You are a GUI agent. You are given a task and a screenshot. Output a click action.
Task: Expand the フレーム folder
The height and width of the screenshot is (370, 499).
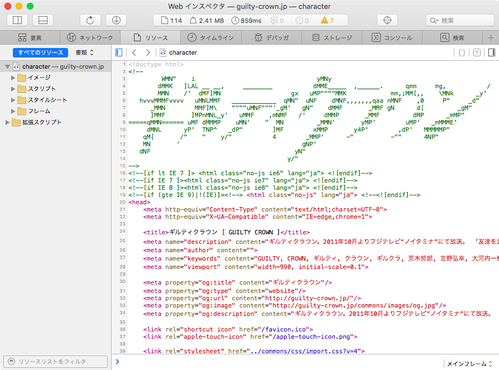point(13,111)
